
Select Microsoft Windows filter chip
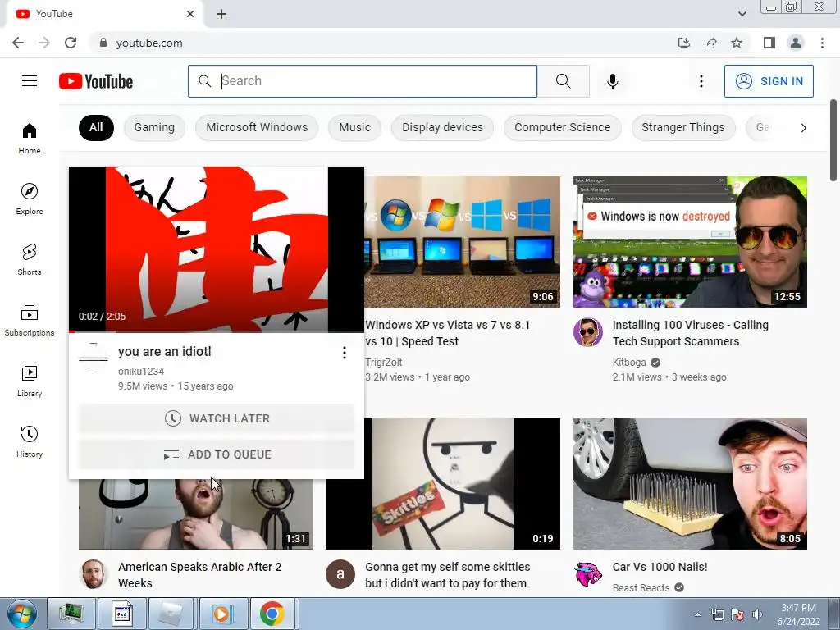[257, 127]
